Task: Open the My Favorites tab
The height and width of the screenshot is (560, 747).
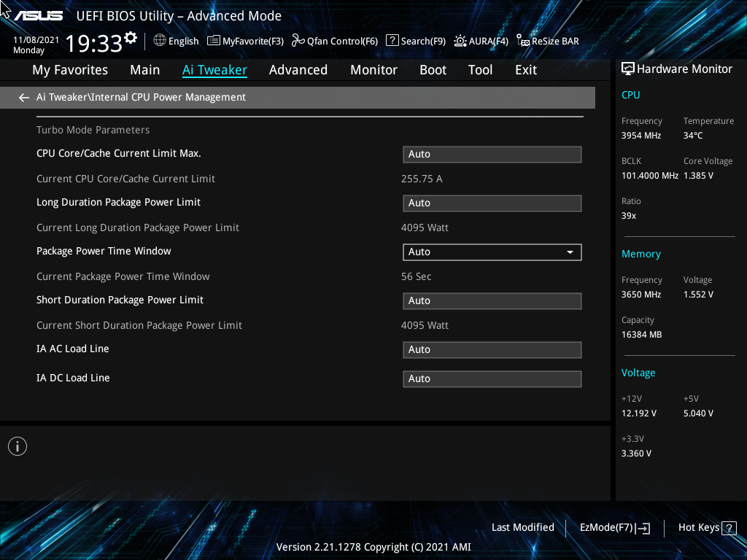Action: click(70, 70)
